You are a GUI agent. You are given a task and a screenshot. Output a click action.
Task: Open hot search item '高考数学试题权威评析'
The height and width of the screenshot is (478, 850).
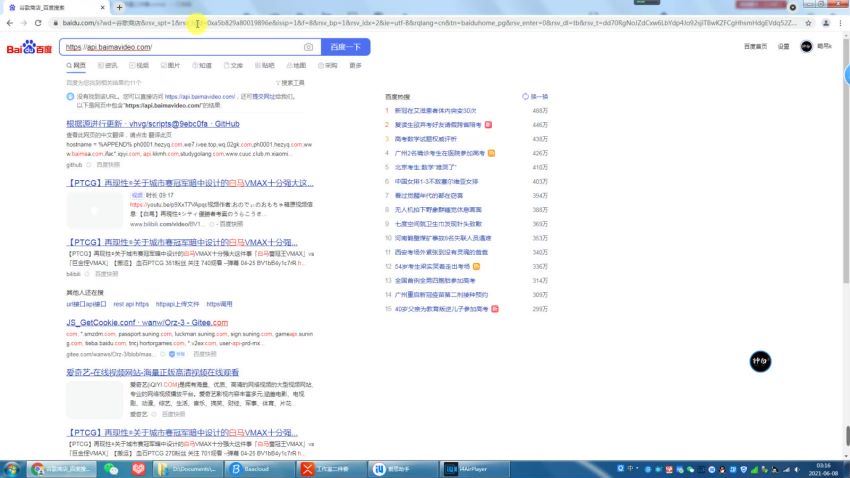[x=426, y=139]
